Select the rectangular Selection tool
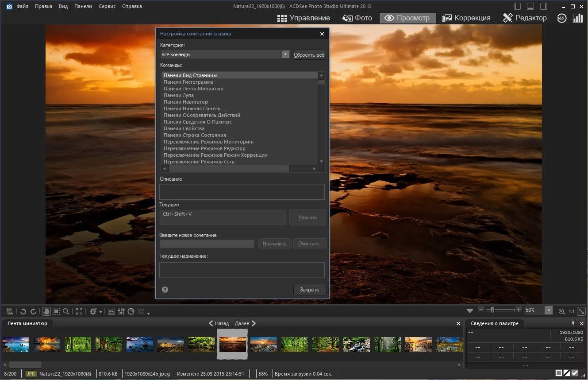The image size is (588, 380). [57, 311]
